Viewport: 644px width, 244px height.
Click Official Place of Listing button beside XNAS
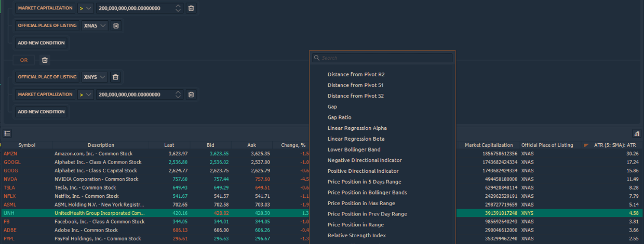47,25
